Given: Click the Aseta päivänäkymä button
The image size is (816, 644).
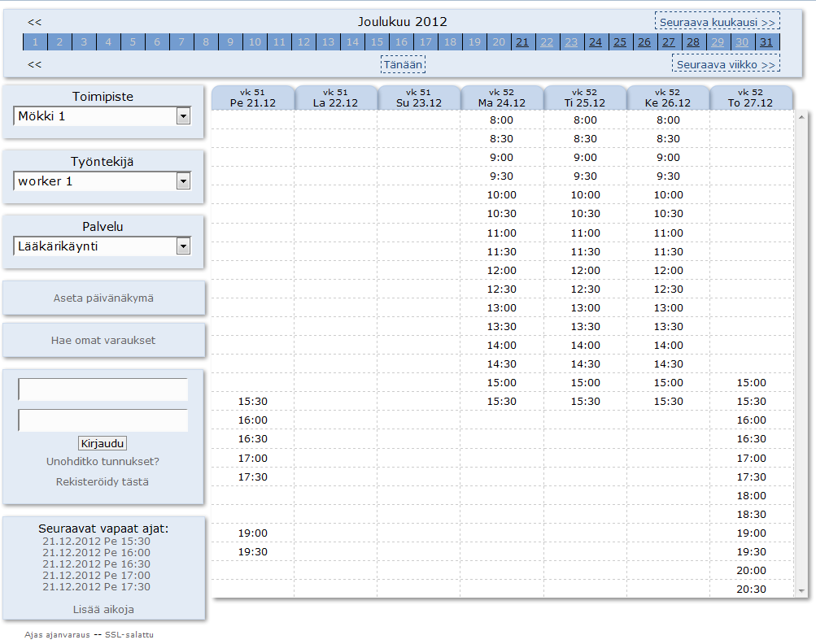Looking at the screenshot, I should coord(103,298).
